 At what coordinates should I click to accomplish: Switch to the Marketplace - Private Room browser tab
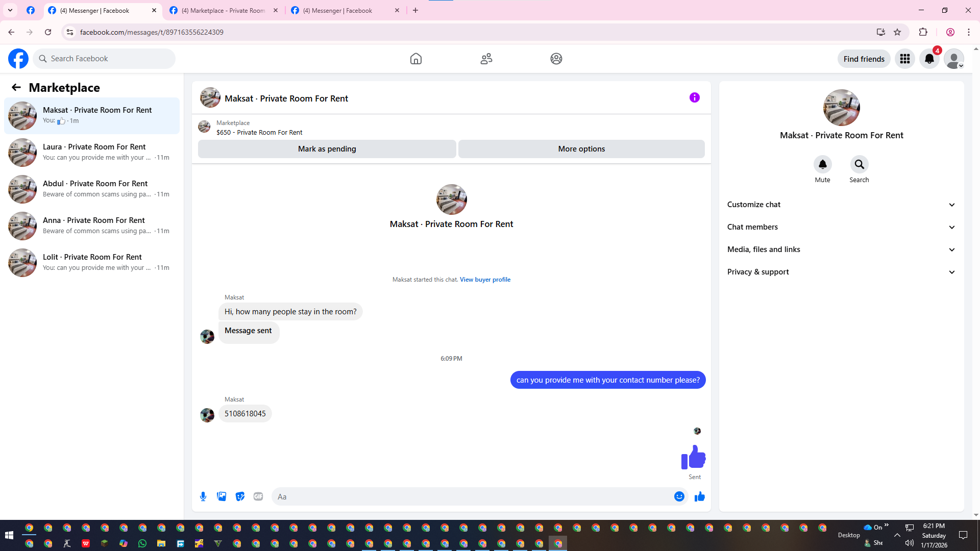[x=224, y=10]
